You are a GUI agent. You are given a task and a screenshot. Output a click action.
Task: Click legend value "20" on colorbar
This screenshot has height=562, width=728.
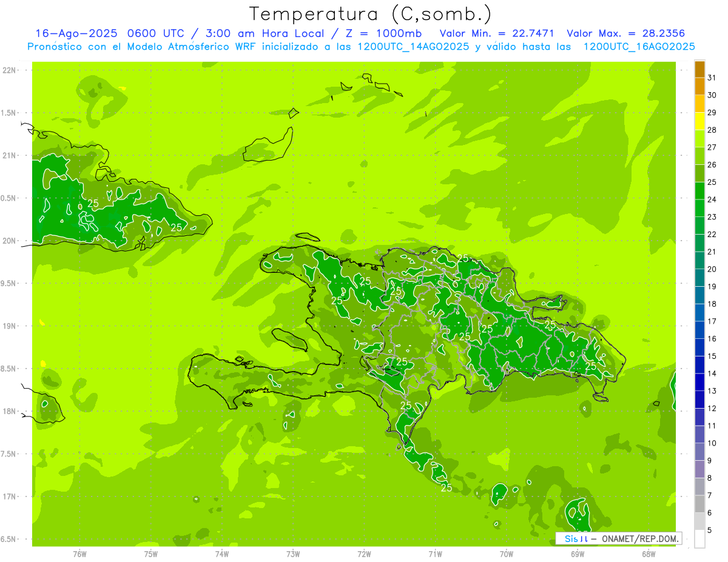(712, 269)
